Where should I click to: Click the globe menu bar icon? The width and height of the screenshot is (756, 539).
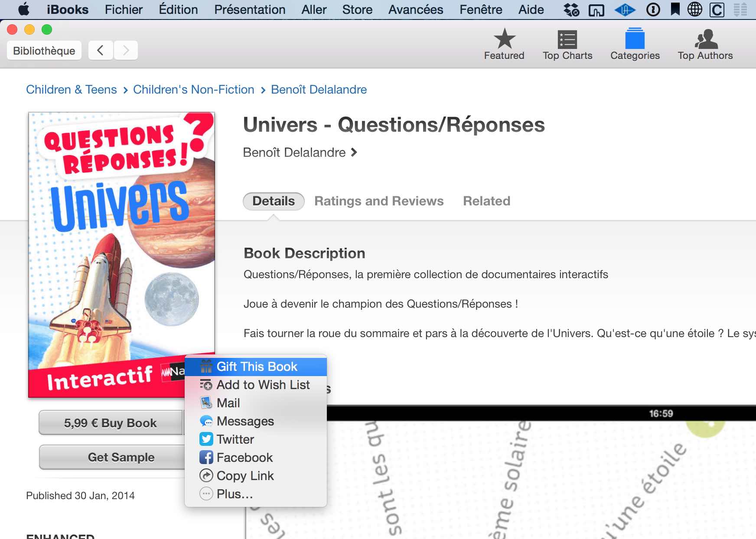tap(695, 10)
